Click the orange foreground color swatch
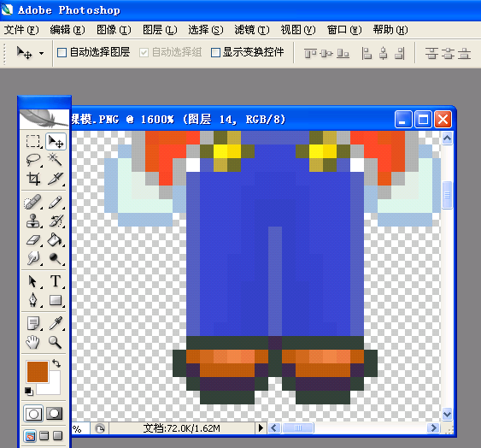Screen dimensions: 481x448 (38, 372)
